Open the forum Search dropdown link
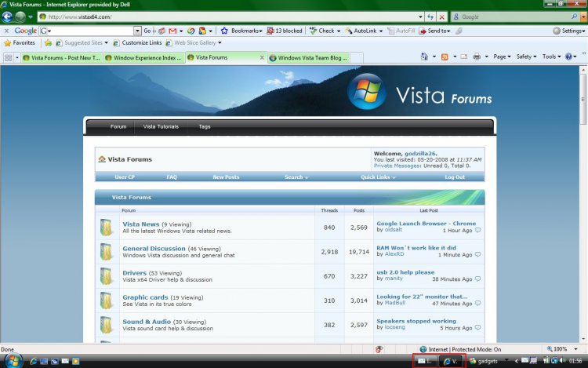588x368 pixels. (296, 177)
